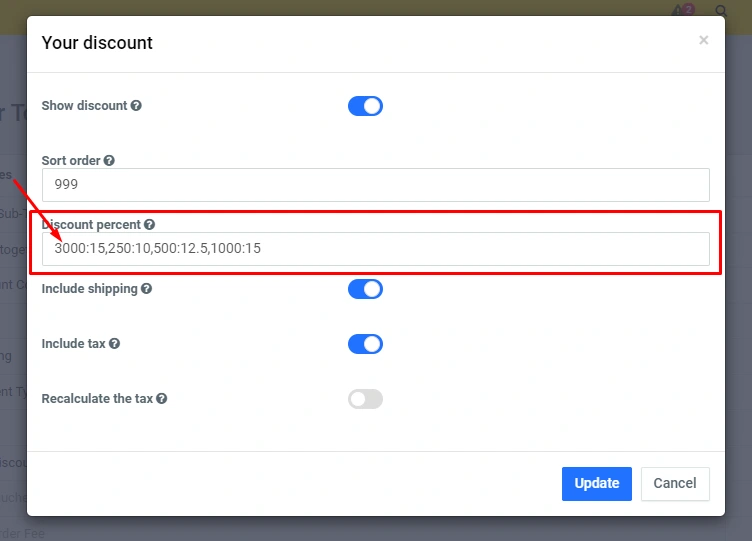752x541 pixels.
Task: Click the 'Your discount' dialog title
Action: [97, 43]
